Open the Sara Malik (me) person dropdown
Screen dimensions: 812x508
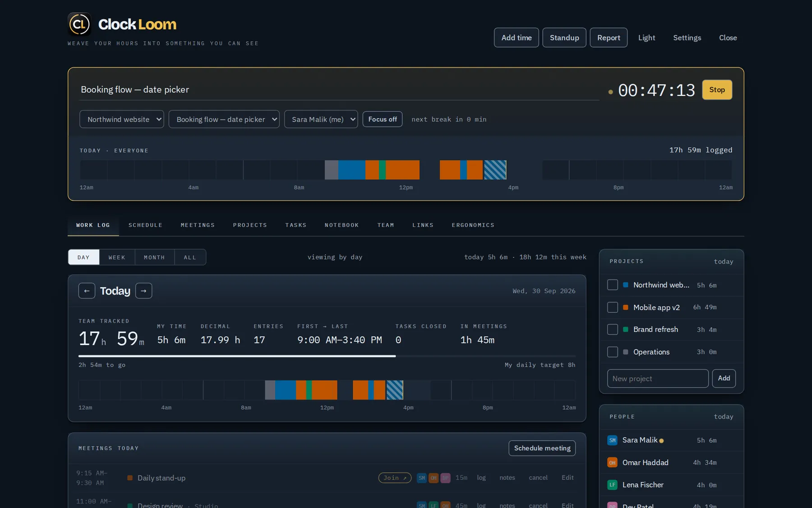point(321,119)
